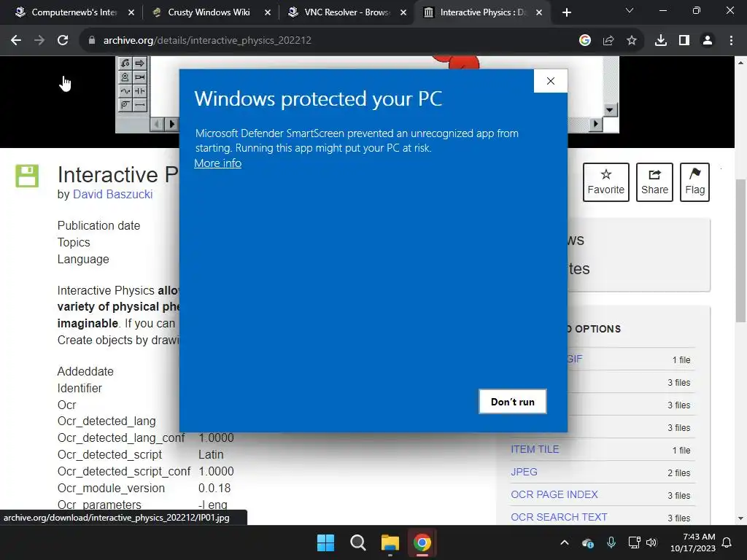Image resolution: width=747 pixels, height=560 pixels.
Task: Open the More info link in SmartScreen
Action: coord(217,163)
